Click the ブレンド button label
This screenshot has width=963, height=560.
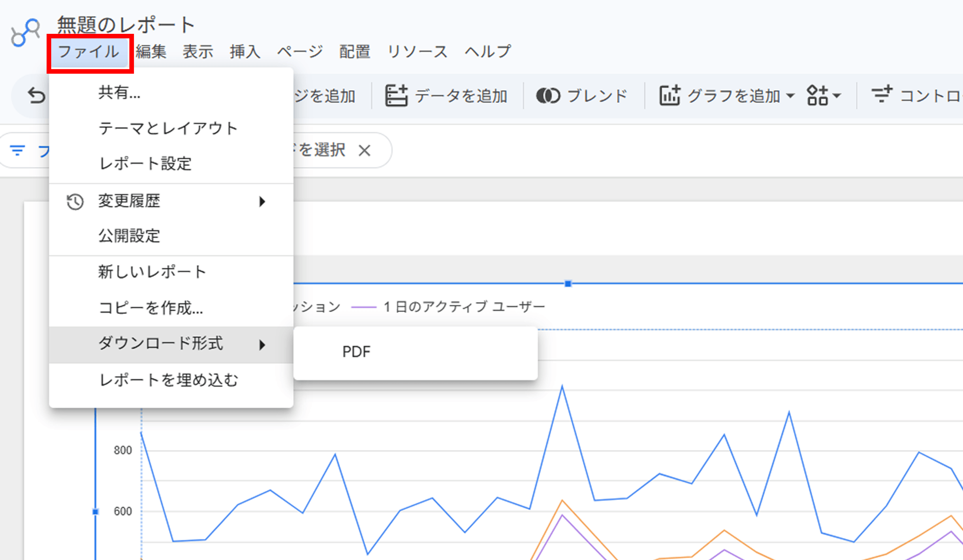pos(598,96)
